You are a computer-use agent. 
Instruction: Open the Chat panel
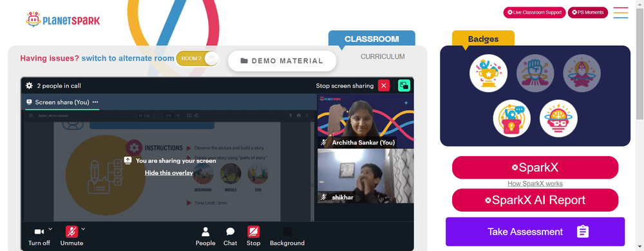click(x=230, y=237)
